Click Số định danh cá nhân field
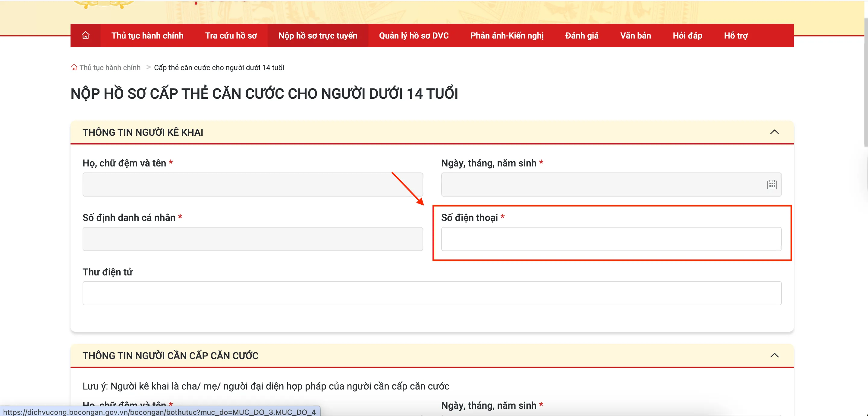Image resolution: width=868 pixels, height=416 pixels. click(x=252, y=239)
